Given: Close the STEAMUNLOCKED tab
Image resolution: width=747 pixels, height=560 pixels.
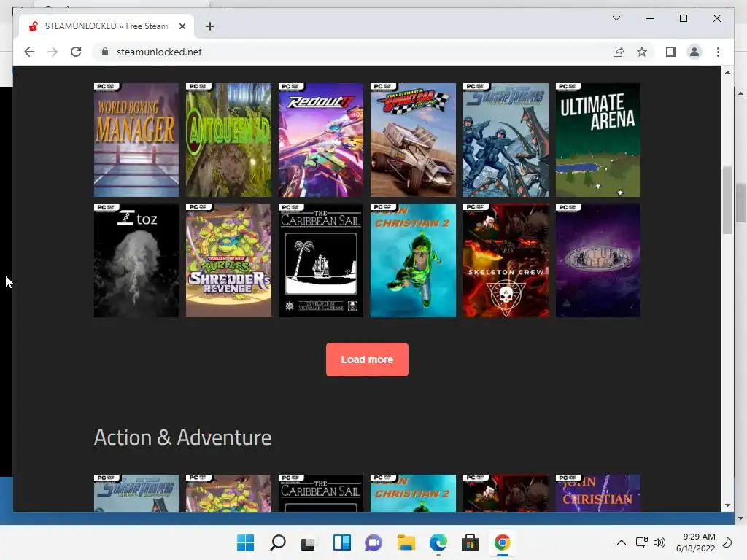Looking at the screenshot, I should click(x=182, y=26).
